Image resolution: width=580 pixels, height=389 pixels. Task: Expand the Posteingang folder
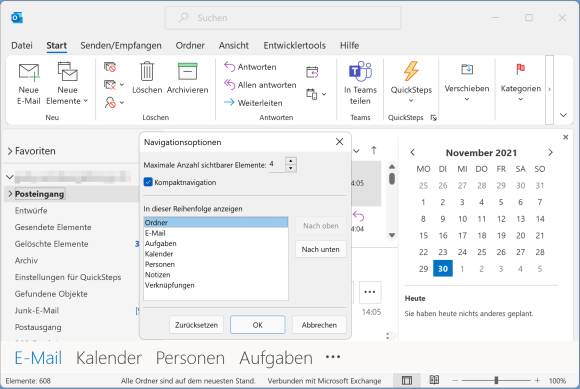(x=10, y=194)
